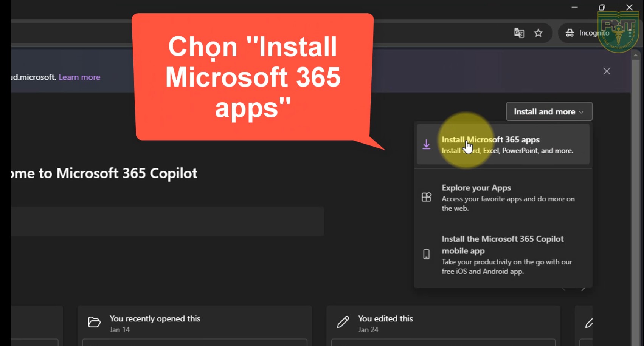Click the scrollbar up arrow
This screenshot has width=644, height=346.
(x=636, y=55)
